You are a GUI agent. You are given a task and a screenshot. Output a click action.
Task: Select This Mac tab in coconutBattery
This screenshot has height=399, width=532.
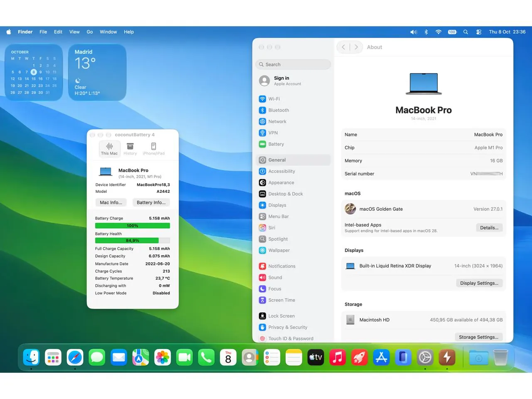[109, 148]
